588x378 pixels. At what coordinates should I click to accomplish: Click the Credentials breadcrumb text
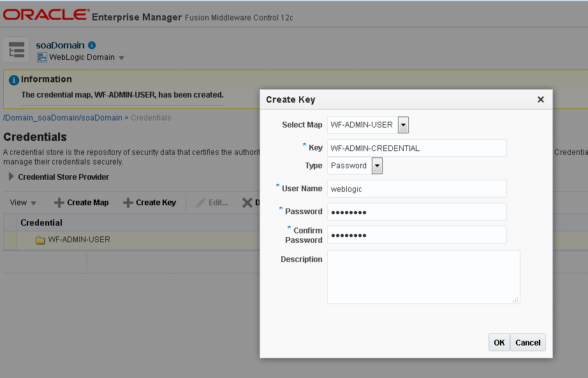(151, 118)
